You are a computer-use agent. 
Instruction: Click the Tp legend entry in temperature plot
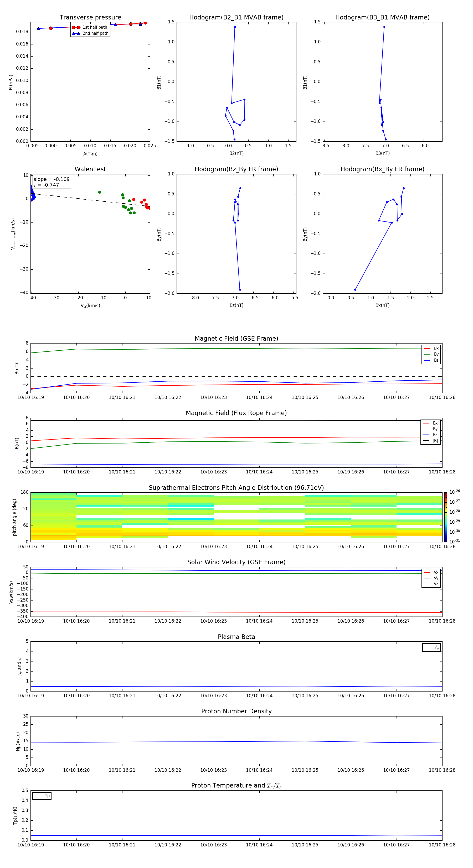[42, 796]
